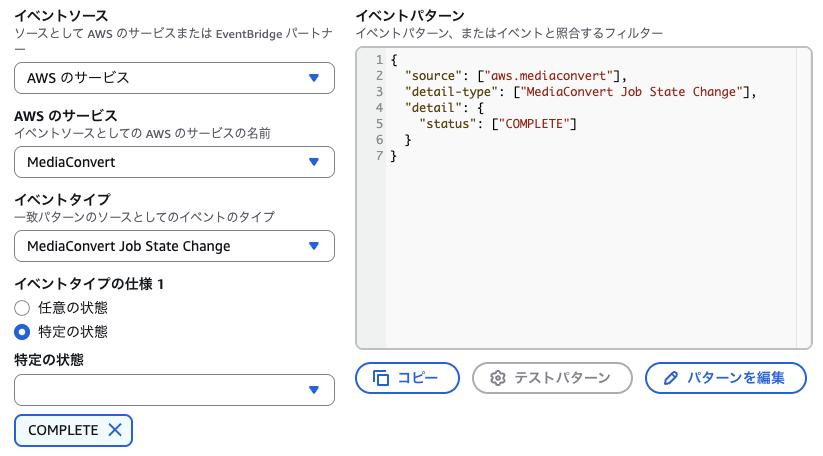Open the イベントタイプ dropdown showing MediaConvert Job State Change
823x456 pixels.
pyautogui.click(x=174, y=246)
